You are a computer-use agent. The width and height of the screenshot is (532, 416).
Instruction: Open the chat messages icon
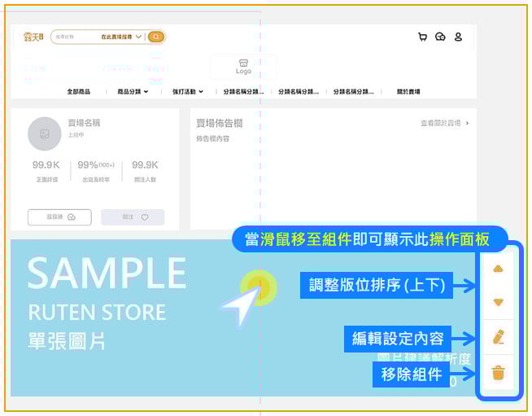coord(440,37)
